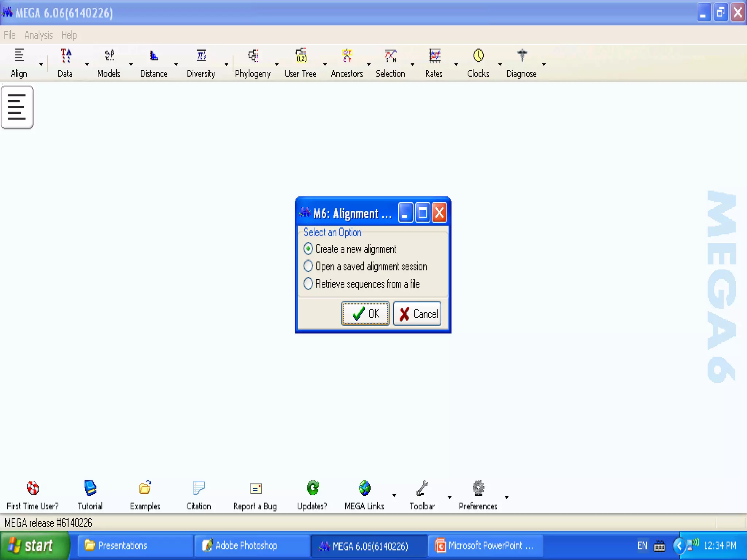The height and width of the screenshot is (560, 747).
Task: Open the Windows start button
Action: (34, 545)
